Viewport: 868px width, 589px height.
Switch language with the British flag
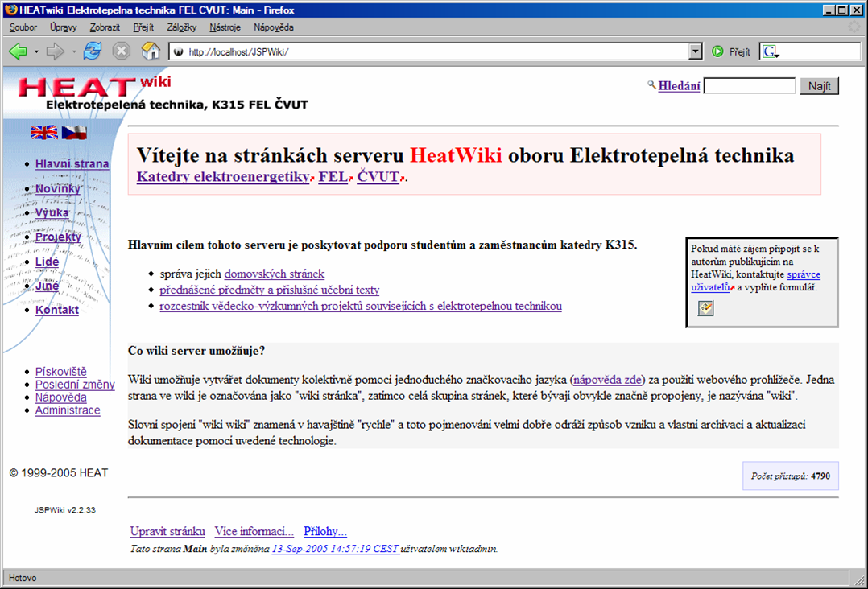pyautogui.click(x=44, y=133)
